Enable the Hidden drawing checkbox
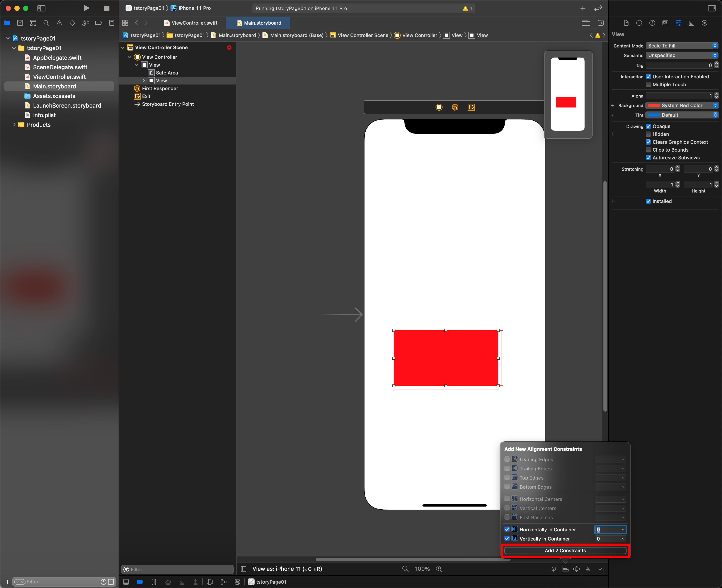 click(x=648, y=134)
